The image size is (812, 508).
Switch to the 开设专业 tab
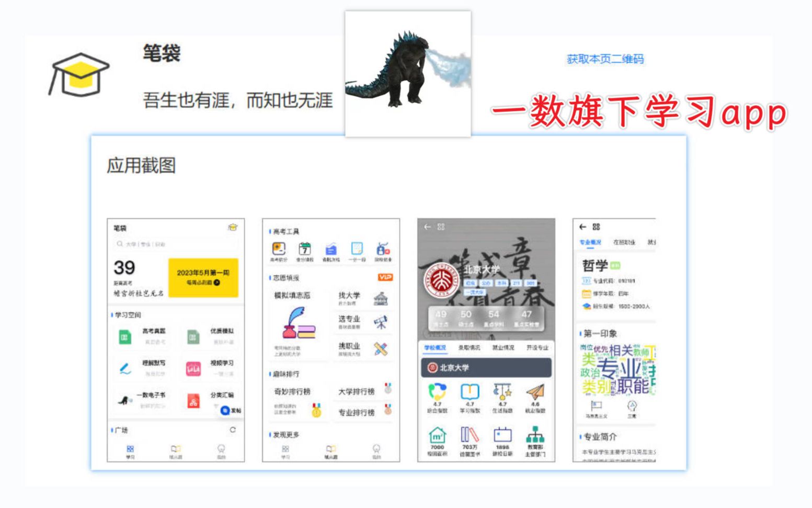537,347
